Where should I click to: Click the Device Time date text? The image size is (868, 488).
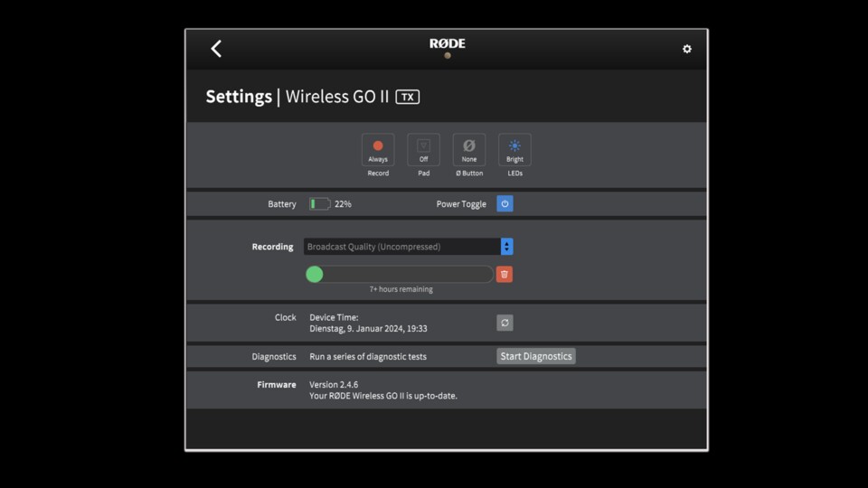[368, 329]
